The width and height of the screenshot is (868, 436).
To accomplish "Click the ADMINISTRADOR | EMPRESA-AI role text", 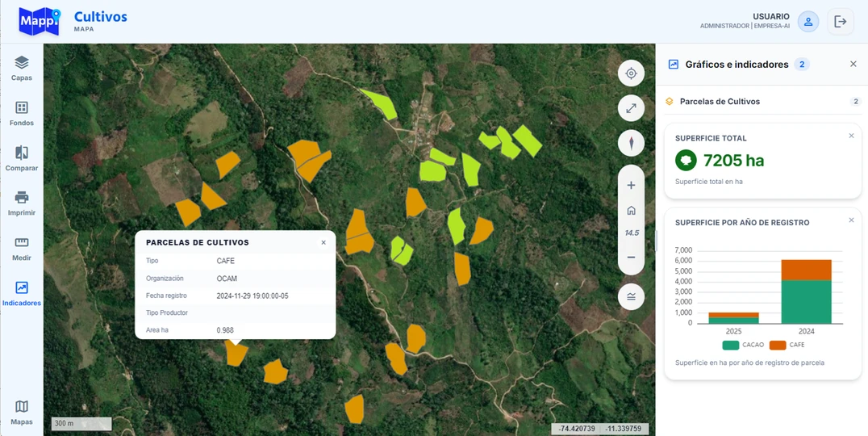I will tap(745, 26).
